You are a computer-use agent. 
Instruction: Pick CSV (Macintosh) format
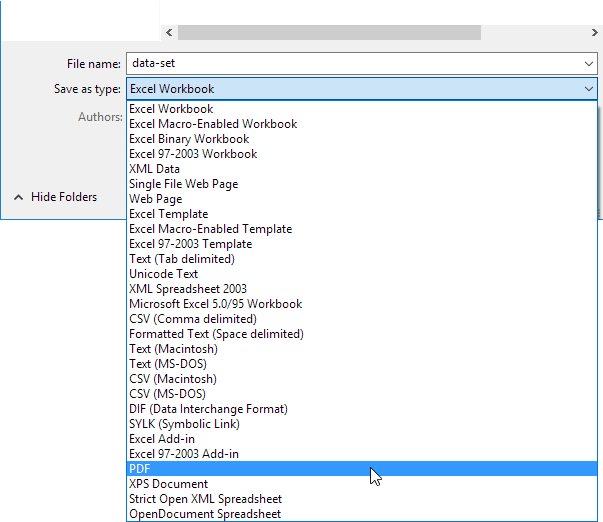point(361,379)
